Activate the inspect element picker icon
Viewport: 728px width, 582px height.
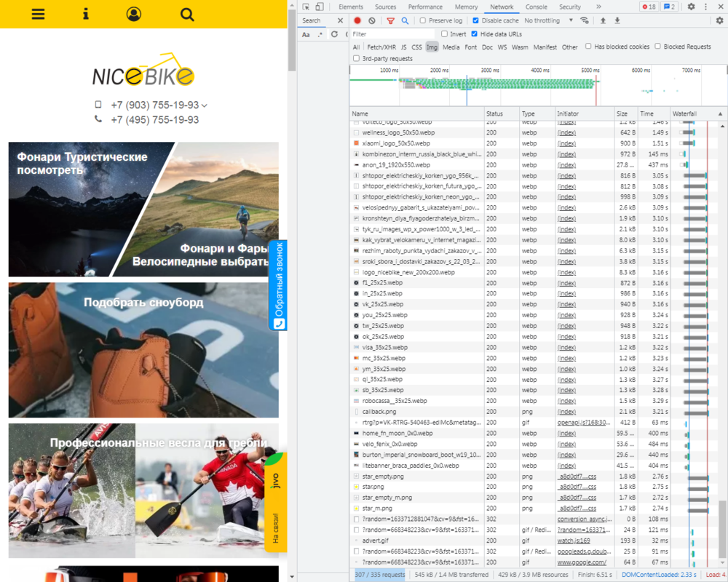tap(306, 7)
